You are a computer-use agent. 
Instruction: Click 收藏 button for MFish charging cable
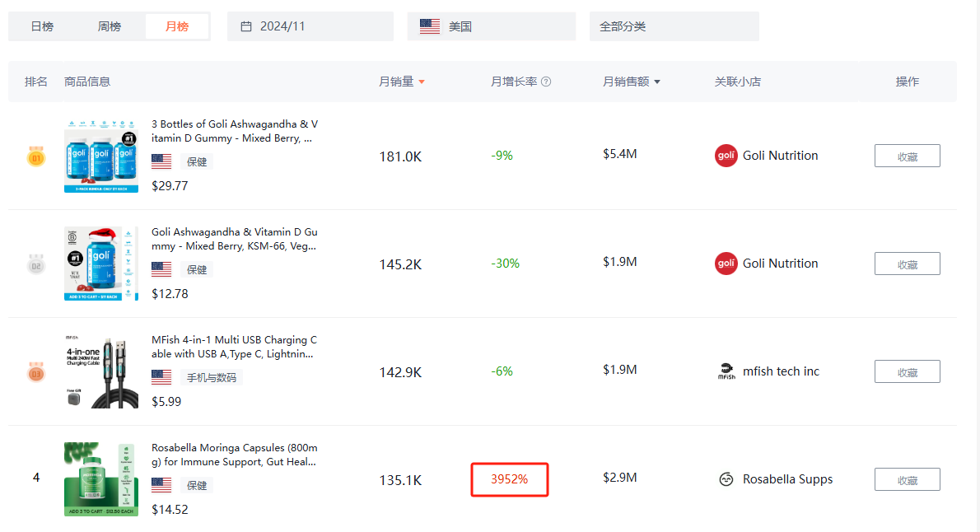click(x=907, y=371)
